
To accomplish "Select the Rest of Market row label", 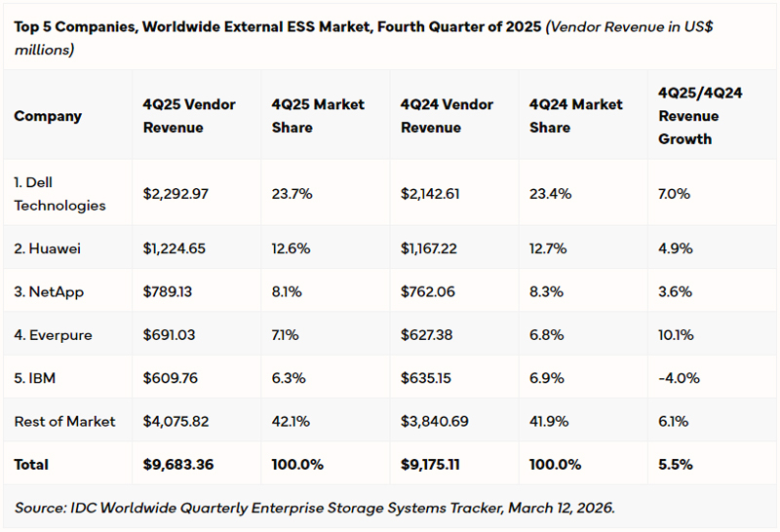I will pos(64,422).
